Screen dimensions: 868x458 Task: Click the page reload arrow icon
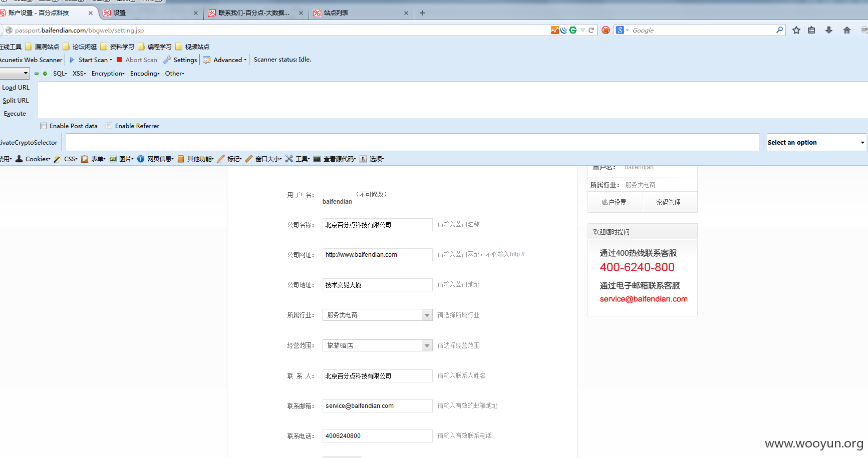point(591,30)
